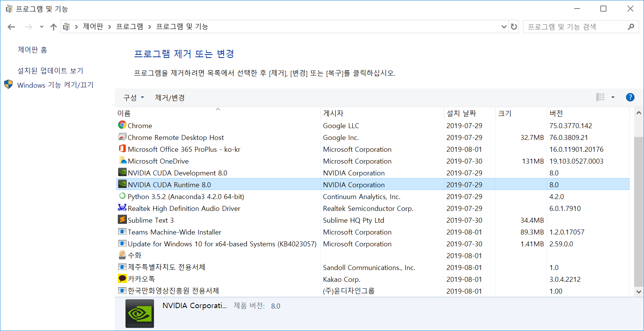Open the 제어판 홈 link
The width and height of the screenshot is (644, 331).
pyautogui.click(x=32, y=50)
